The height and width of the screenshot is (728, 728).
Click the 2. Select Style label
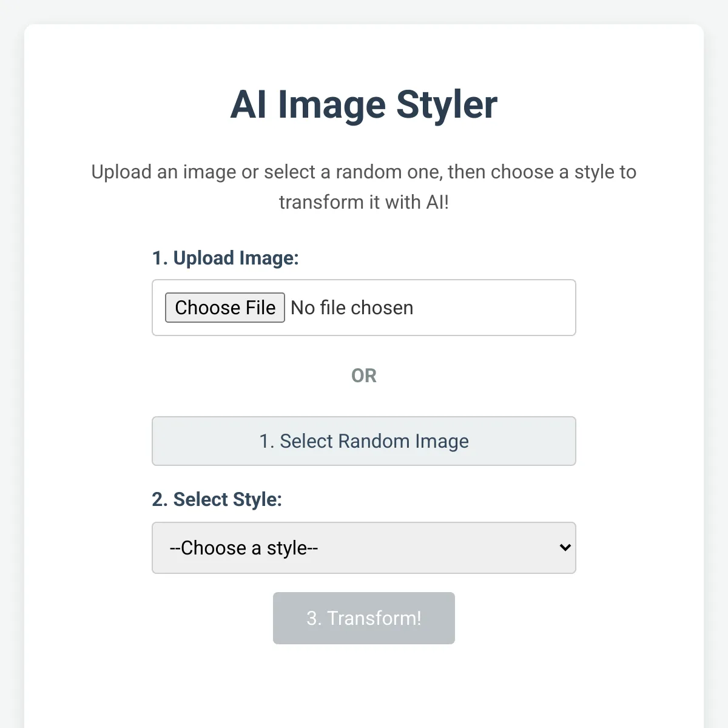[217, 499]
